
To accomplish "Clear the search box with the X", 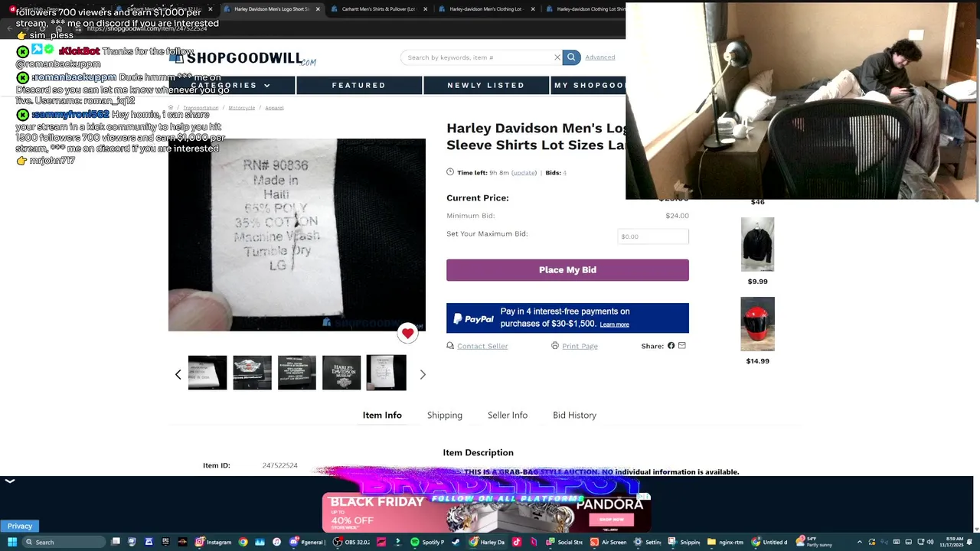I will 557,57.
